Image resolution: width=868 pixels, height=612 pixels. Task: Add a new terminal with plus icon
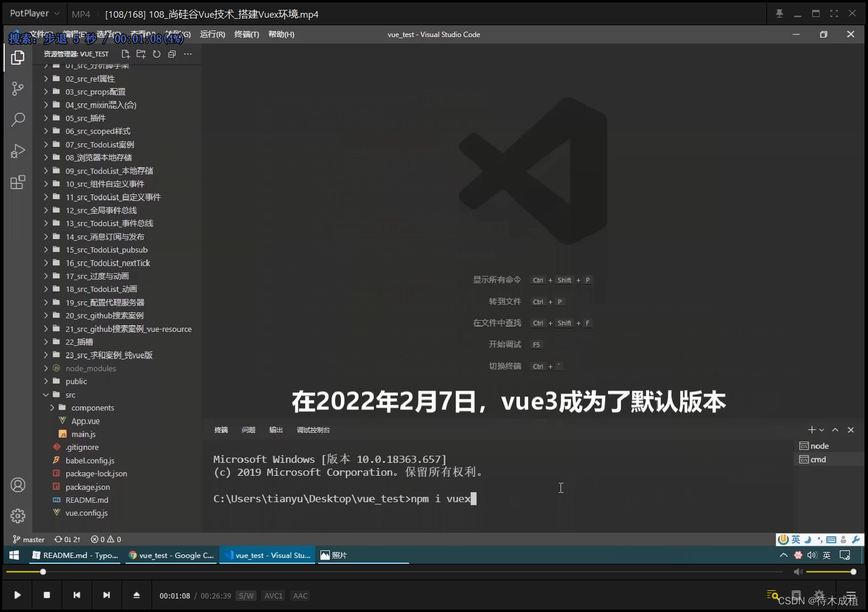click(x=812, y=430)
